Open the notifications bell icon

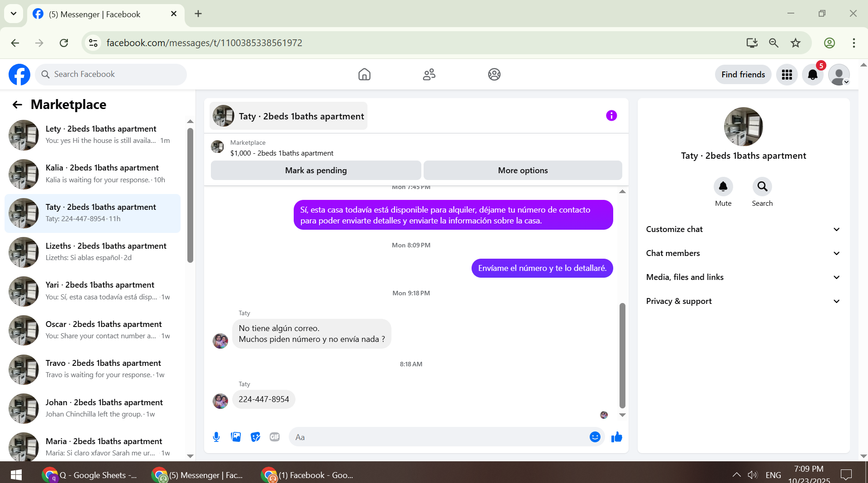tap(813, 75)
